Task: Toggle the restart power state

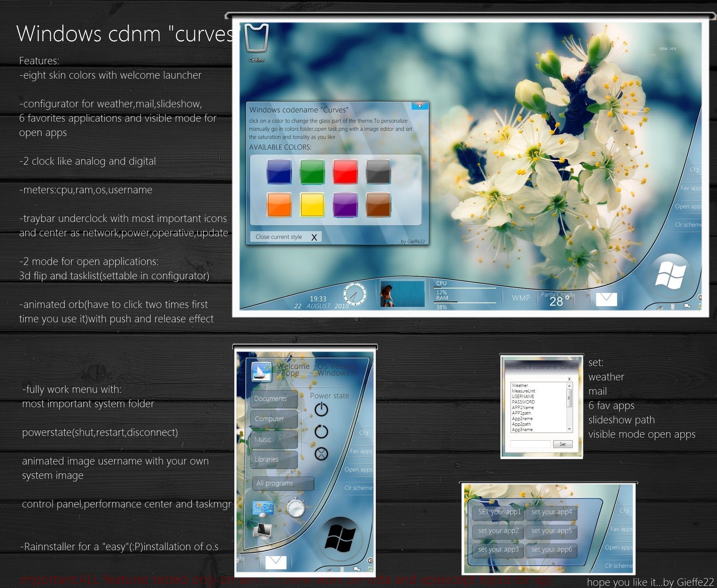Action: pyautogui.click(x=321, y=431)
